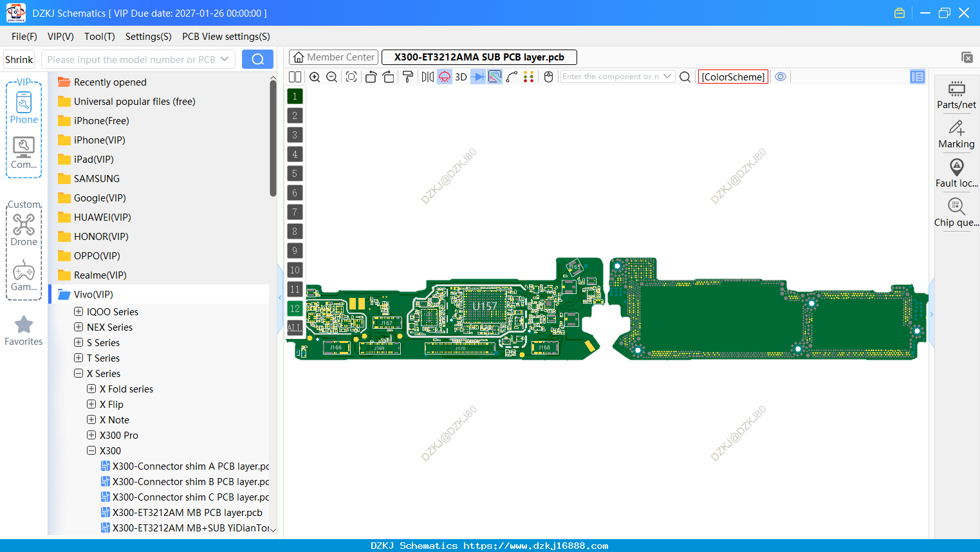Open the Parts/net panel
The width and height of the screenshot is (980, 552).
click(956, 95)
